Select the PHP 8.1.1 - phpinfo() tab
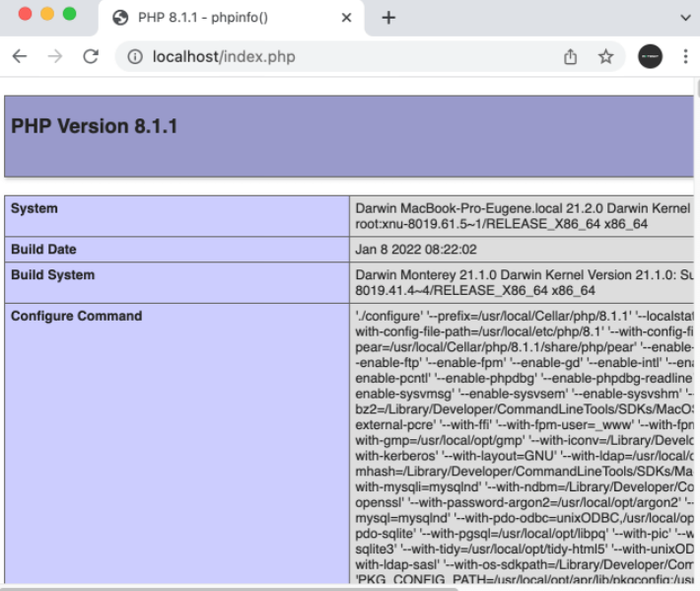The width and height of the screenshot is (700, 591). pos(232,18)
